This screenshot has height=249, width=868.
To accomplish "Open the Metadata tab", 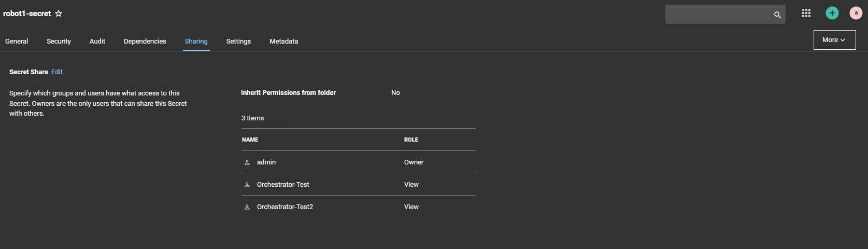I will [283, 41].
